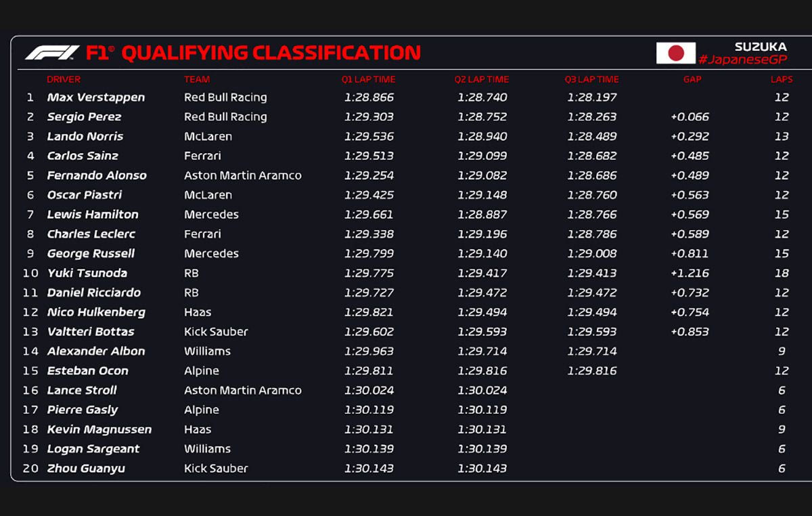This screenshot has width=812, height=516.
Task: Click the Qualifying Classification title
Action: point(271,53)
